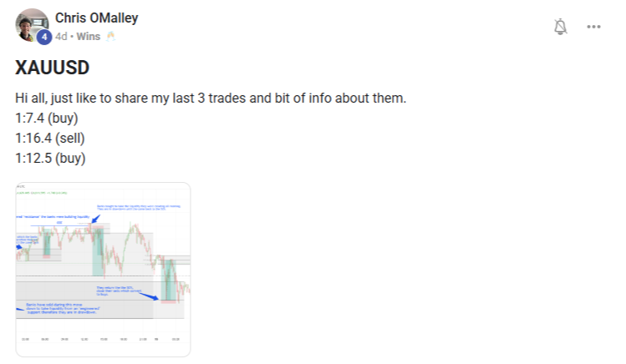Open the muted notification bell for this post
Image resolution: width=626 pixels, height=364 pixels.
[560, 27]
